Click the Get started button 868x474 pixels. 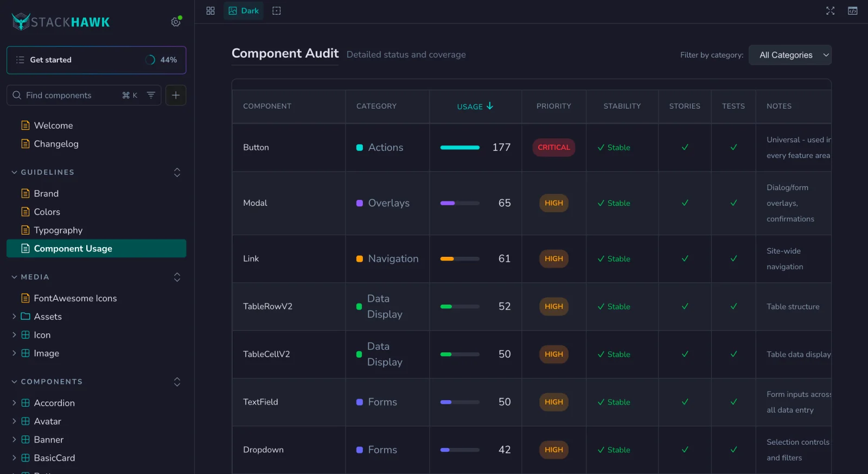click(x=97, y=60)
